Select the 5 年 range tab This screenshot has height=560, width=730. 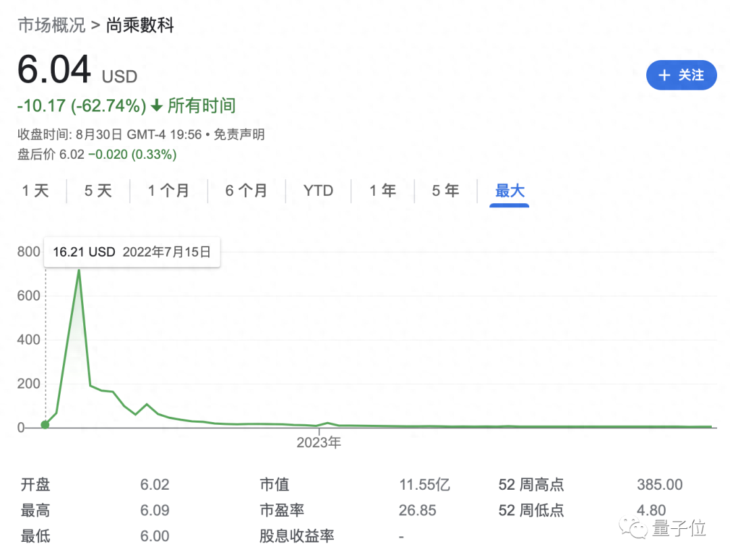click(x=445, y=191)
